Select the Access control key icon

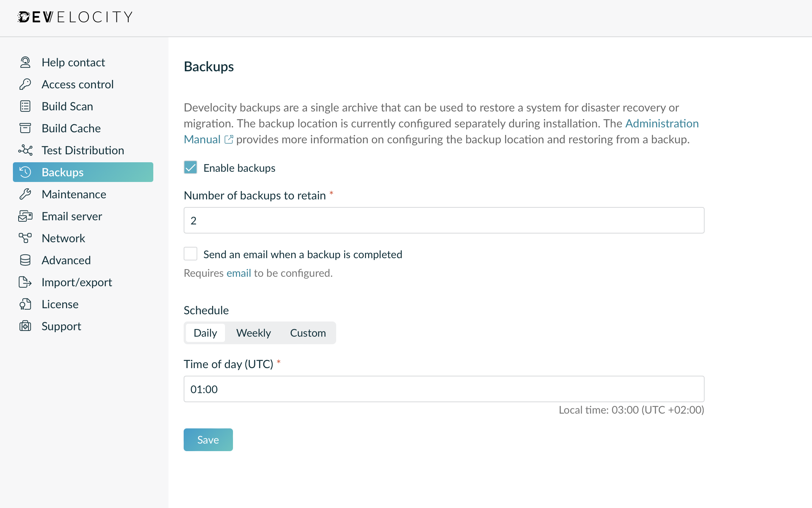(25, 84)
